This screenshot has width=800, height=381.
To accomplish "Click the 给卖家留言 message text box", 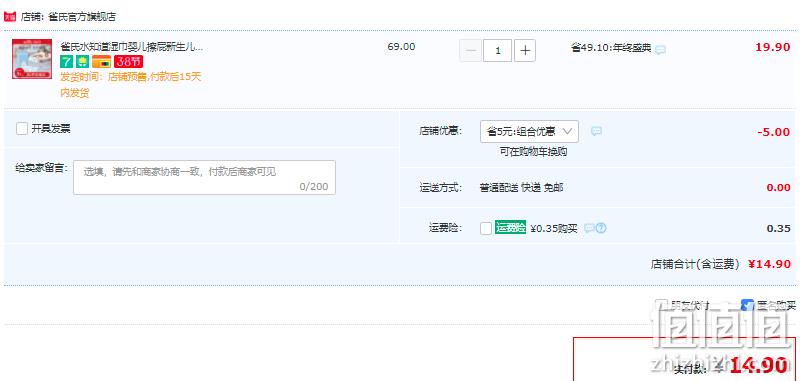I will (204, 177).
